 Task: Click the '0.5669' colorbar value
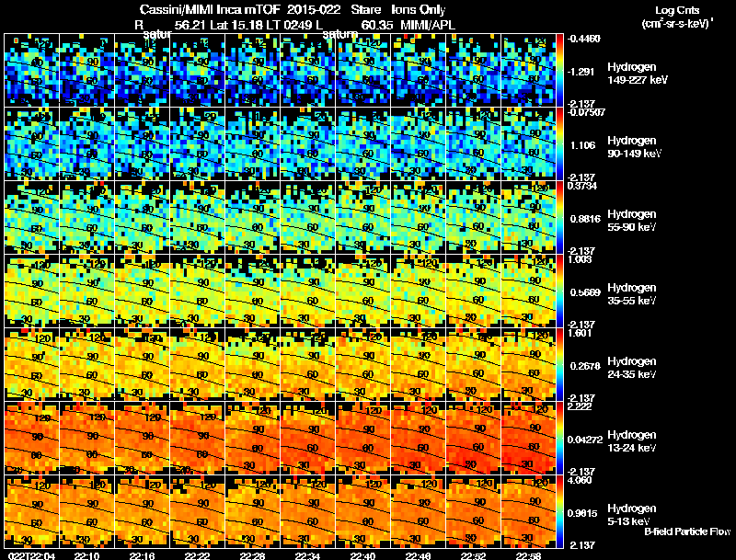coord(585,292)
